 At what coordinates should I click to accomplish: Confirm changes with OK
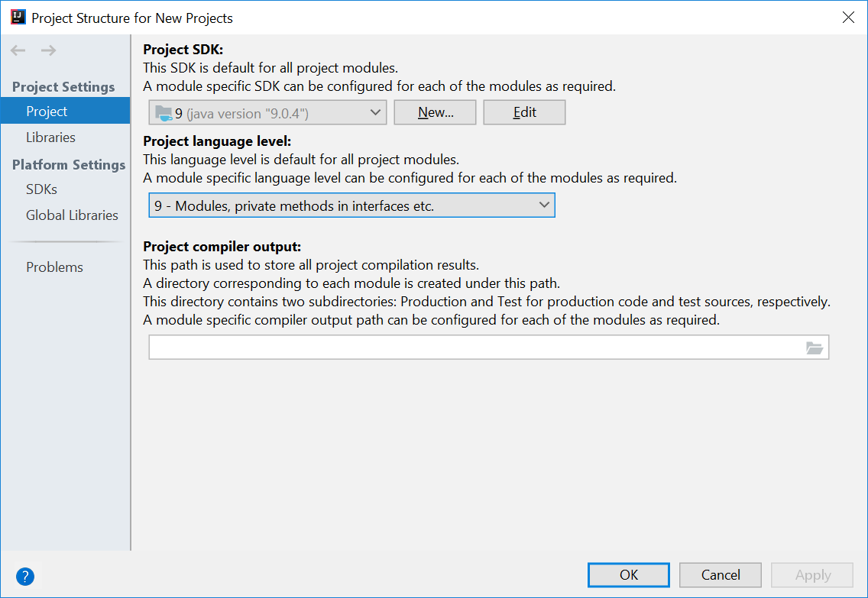pos(628,574)
